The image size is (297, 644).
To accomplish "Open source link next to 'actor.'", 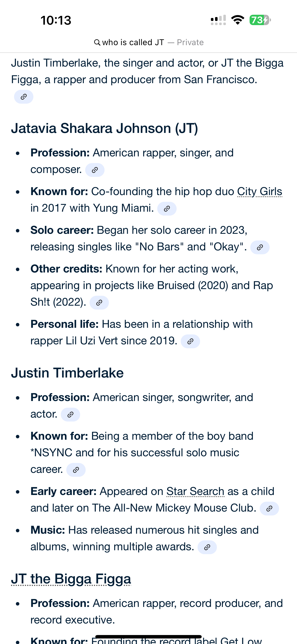I will pyautogui.click(x=70, y=415).
